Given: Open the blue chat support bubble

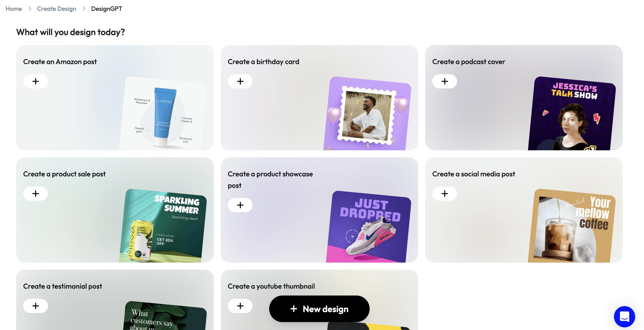Looking at the screenshot, I should tap(624, 317).
